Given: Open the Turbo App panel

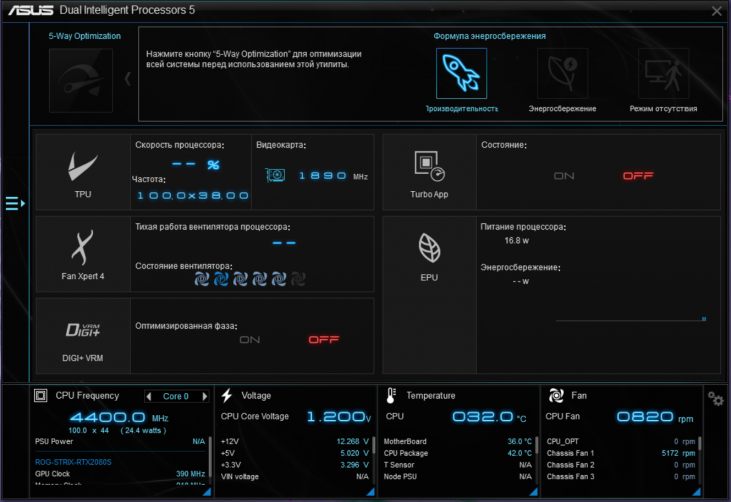Looking at the screenshot, I should pos(429,172).
